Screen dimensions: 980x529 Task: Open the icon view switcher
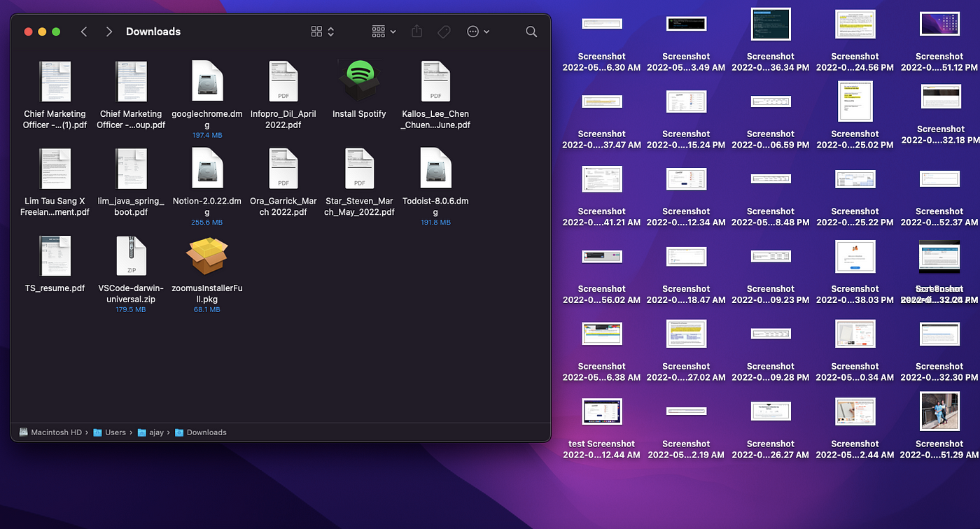point(323,31)
